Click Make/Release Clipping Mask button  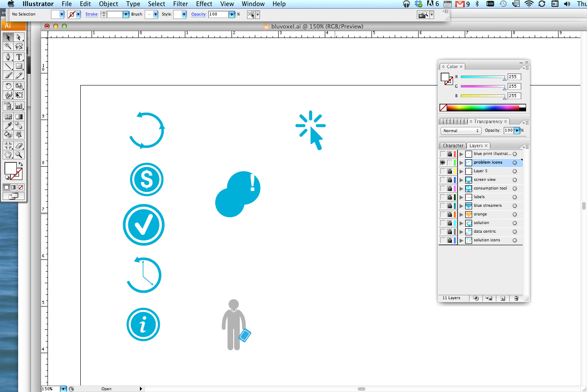[476, 298]
